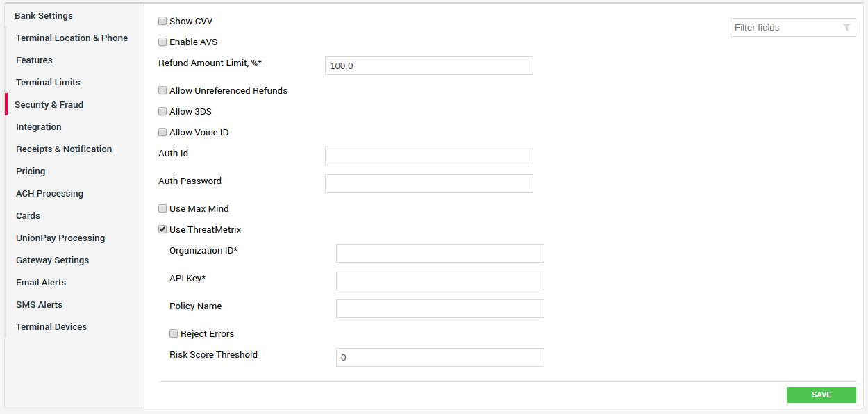Click the green SAVE button
The height and width of the screenshot is (414, 868).
coord(821,395)
